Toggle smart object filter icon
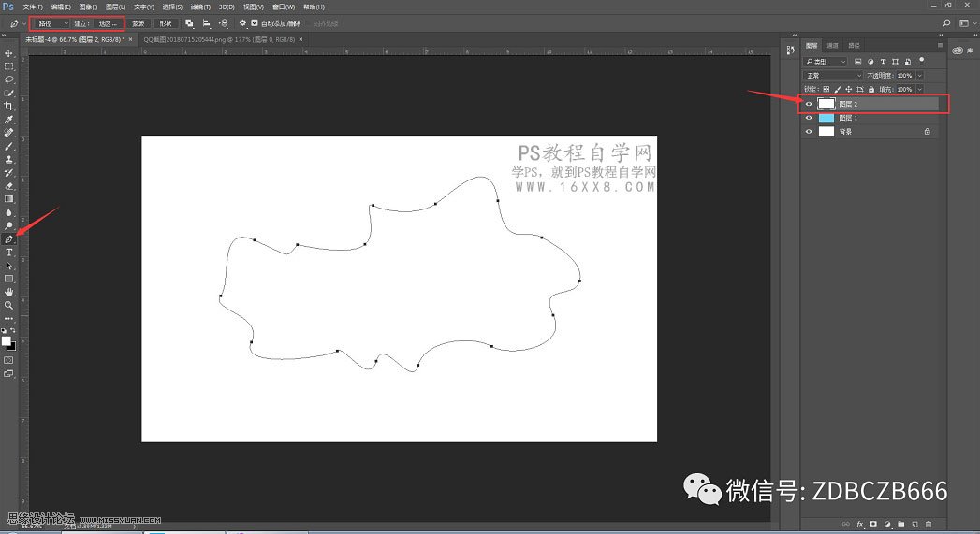This screenshot has height=534, width=980. click(908, 61)
